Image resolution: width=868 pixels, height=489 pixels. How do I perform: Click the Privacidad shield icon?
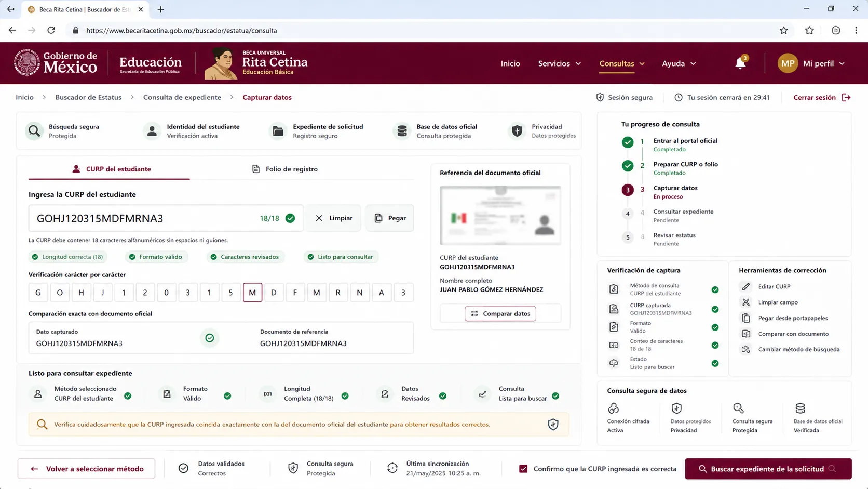tap(517, 131)
